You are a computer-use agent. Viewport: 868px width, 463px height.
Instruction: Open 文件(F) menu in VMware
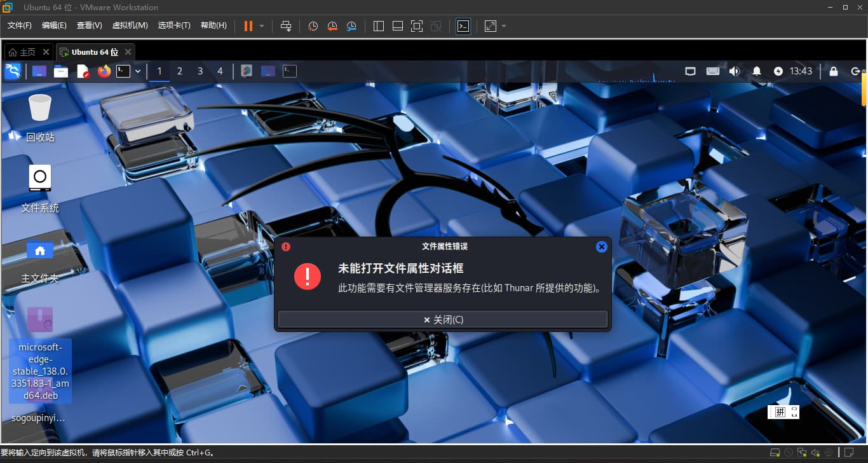20,25
